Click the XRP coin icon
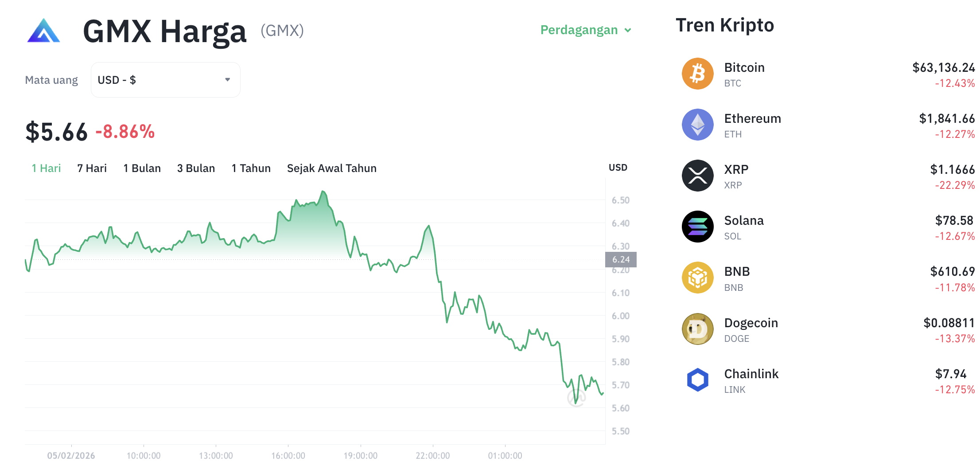 (697, 176)
